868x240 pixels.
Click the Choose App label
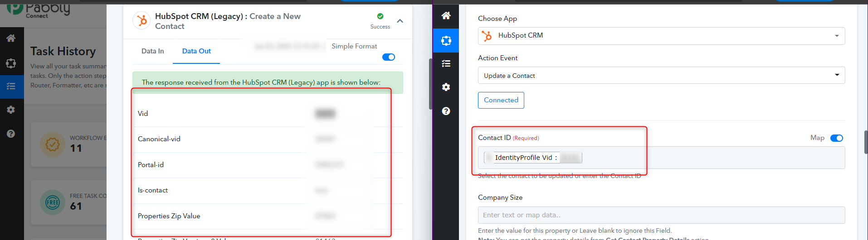[497, 19]
